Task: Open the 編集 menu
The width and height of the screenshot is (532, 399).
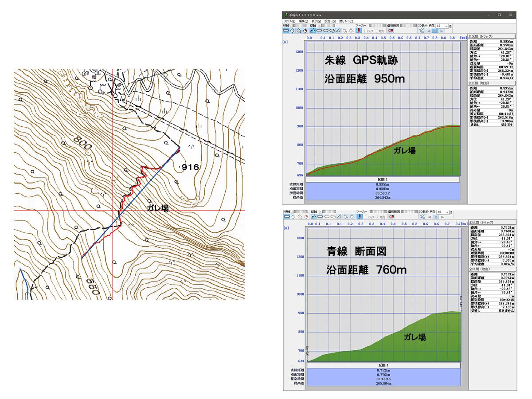Action: coord(304,21)
